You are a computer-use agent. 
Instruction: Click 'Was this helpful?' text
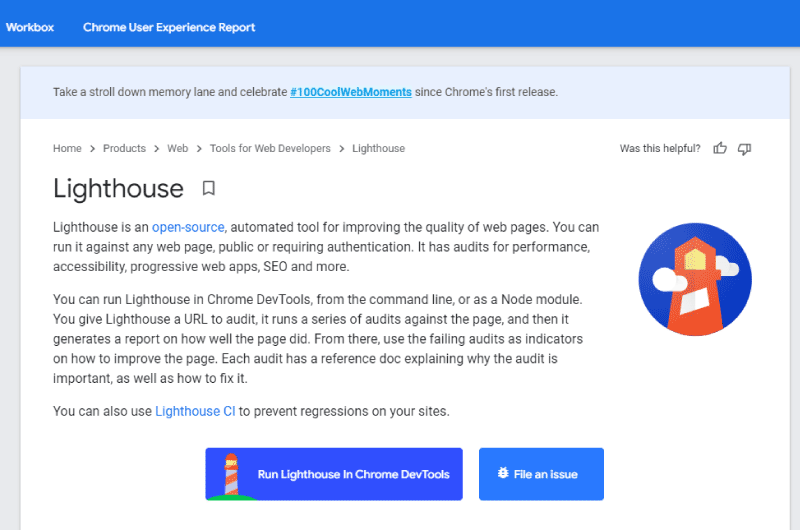(660, 148)
